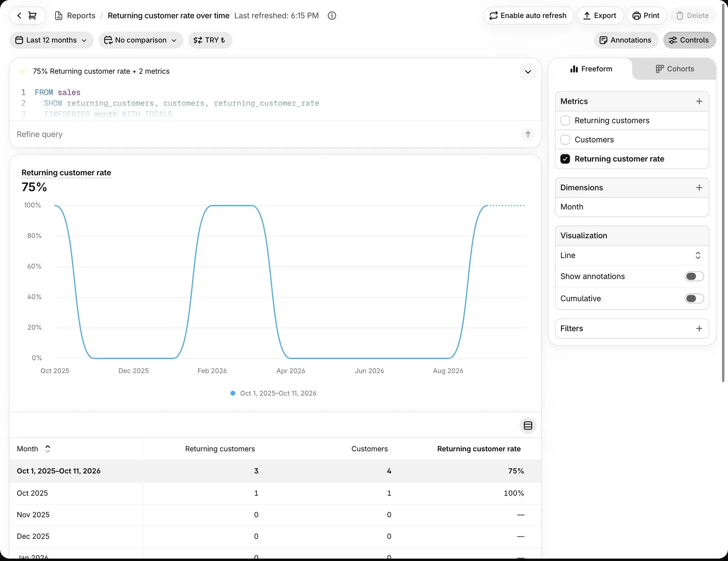Check the Returning customers metric
The height and width of the screenshot is (561, 728).
point(565,121)
